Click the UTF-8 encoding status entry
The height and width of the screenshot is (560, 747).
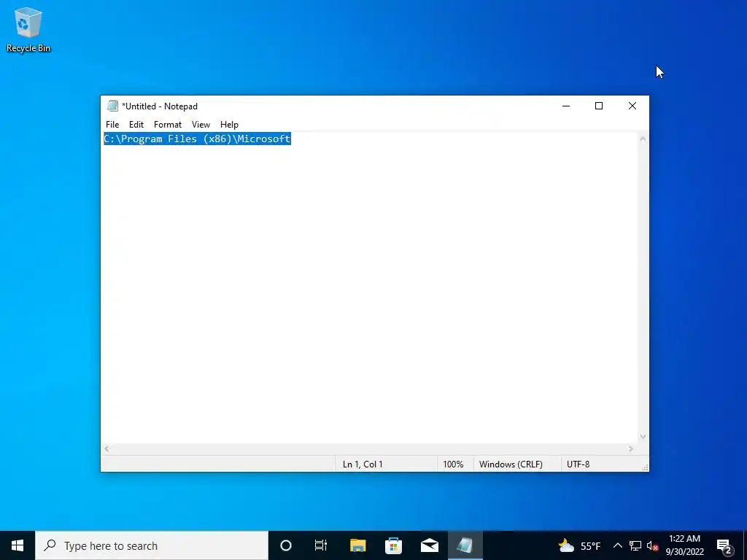coord(578,464)
